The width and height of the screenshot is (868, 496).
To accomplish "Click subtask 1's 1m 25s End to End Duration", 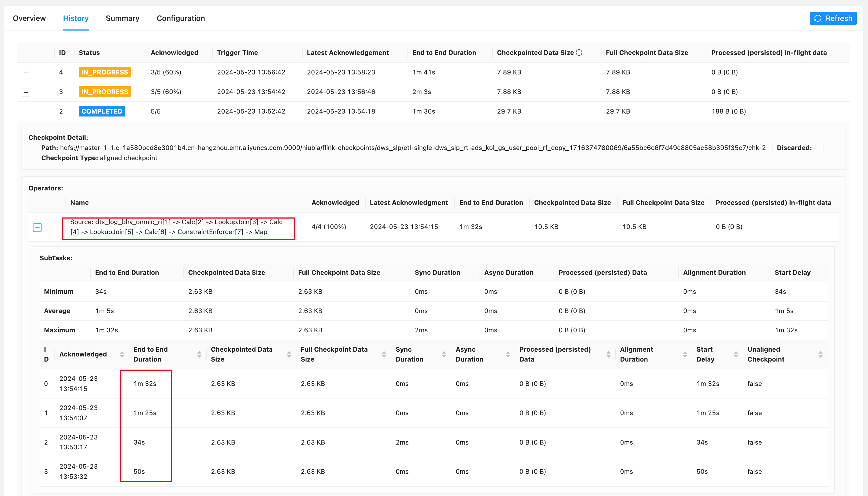I will [145, 413].
